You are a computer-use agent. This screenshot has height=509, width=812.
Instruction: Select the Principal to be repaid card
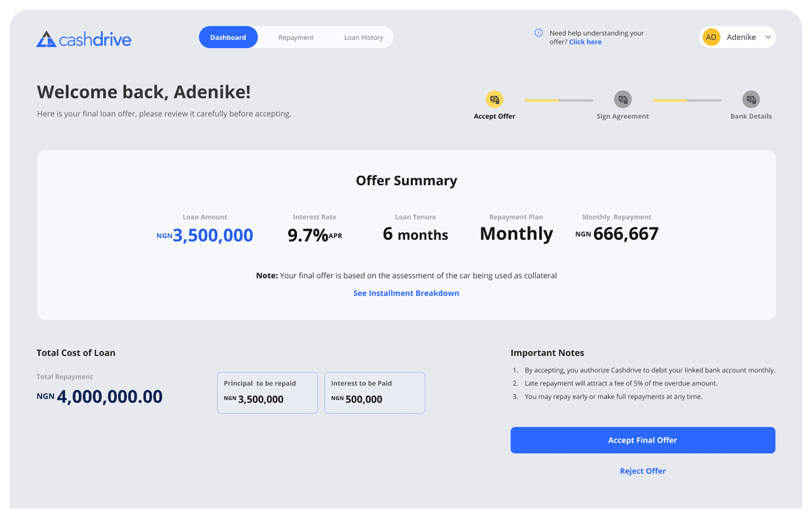pyautogui.click(x=267, y=392)
